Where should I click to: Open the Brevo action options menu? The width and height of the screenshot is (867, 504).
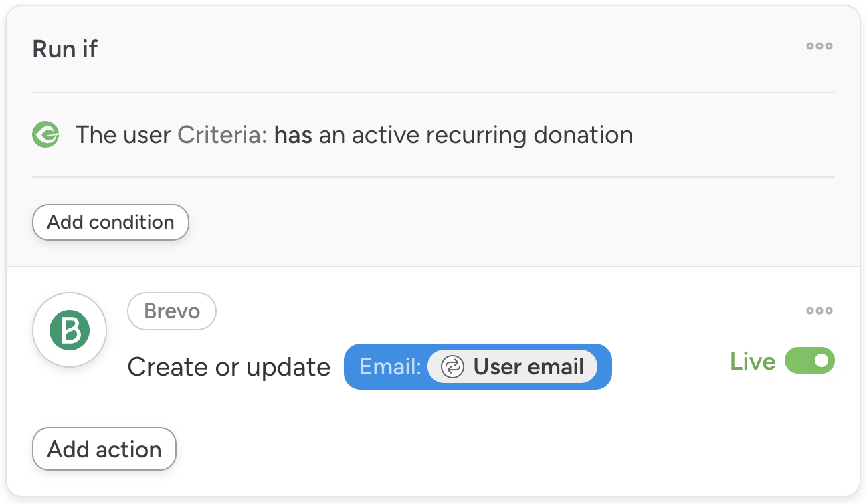(x=819, y=311)
